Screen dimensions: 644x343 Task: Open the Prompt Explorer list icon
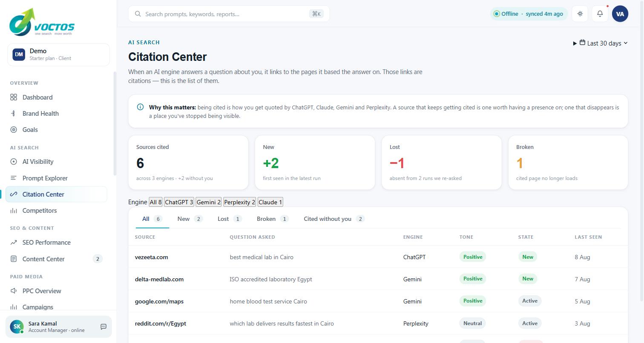pyautogui.click(x=14, y=178)
